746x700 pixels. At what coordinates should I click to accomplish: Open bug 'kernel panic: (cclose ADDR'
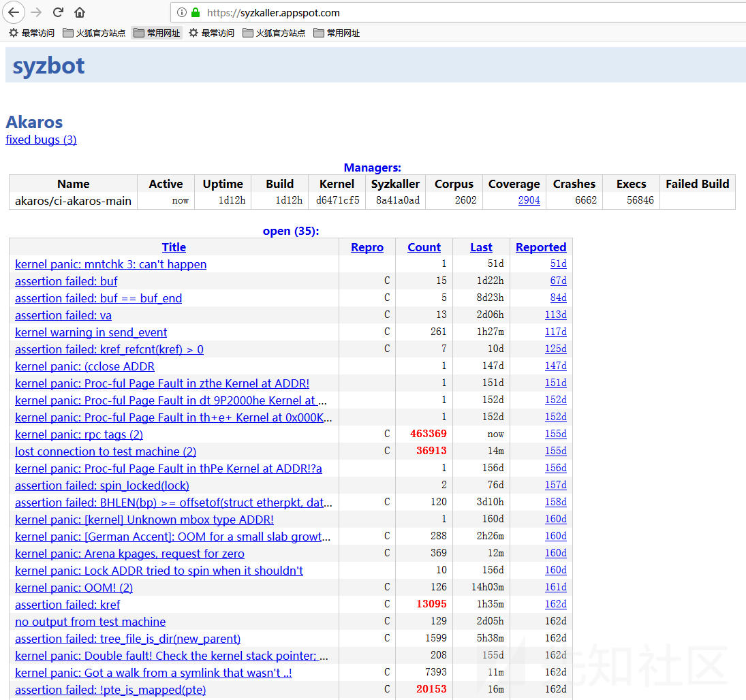tap(84, 366)
